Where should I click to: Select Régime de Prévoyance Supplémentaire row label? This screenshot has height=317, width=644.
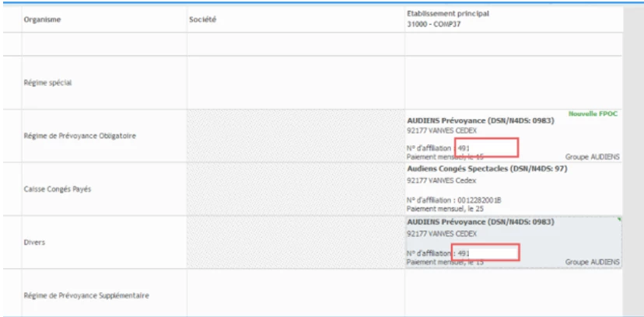coord(86,295)
